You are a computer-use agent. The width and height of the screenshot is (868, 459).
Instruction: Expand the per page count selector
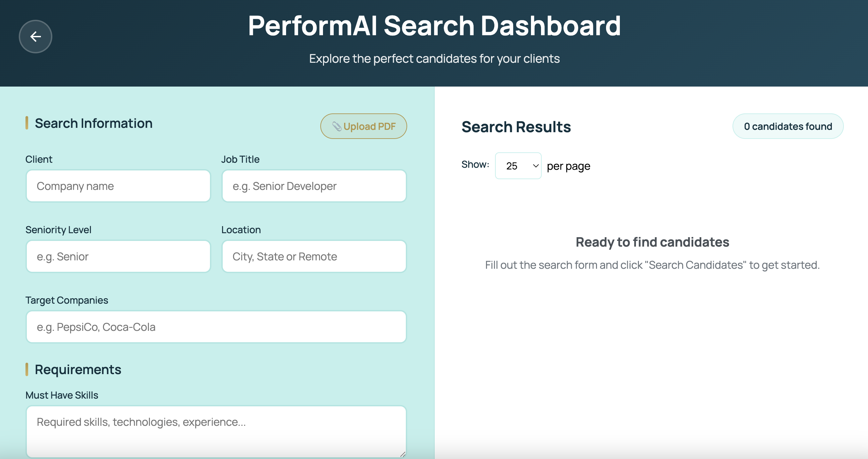pos(518,165)
